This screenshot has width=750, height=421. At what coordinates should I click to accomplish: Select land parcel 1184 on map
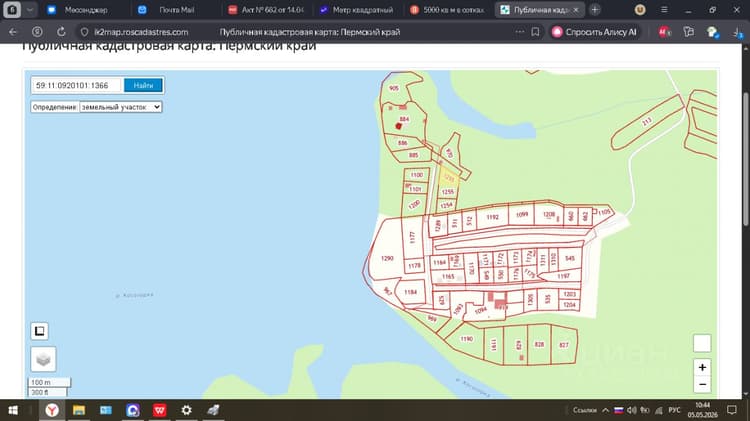pos(410,292)
